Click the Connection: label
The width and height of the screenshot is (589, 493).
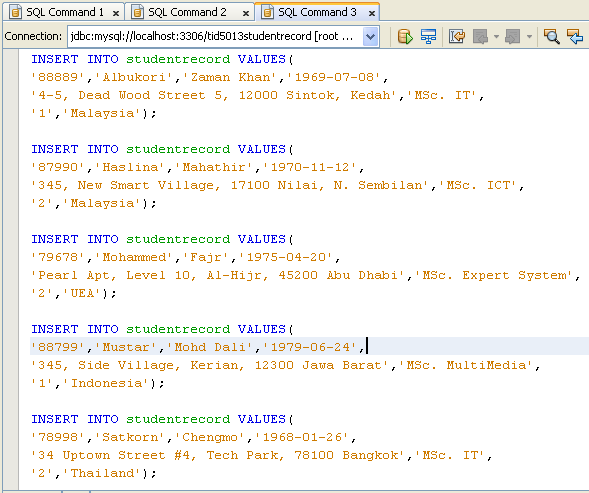[x=33, y=36]
